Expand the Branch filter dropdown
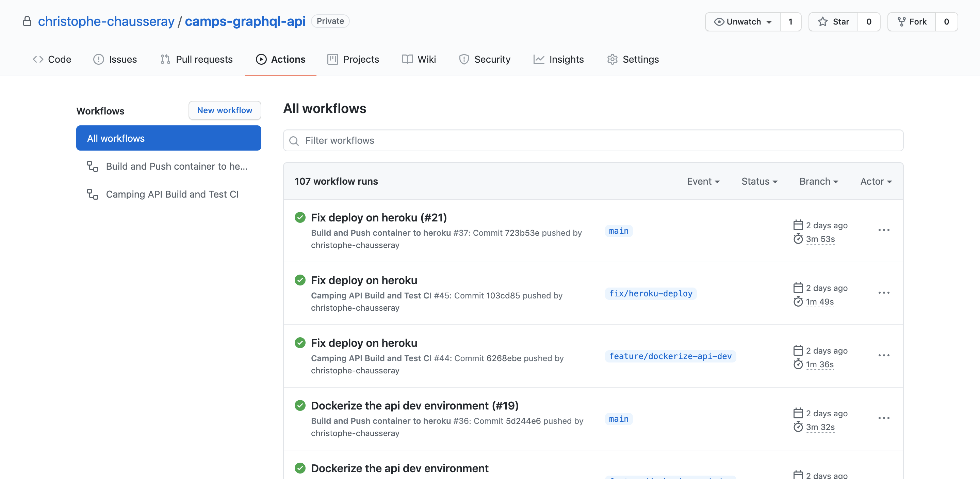Viewport: 980px width, 479px height. point(819,181)
